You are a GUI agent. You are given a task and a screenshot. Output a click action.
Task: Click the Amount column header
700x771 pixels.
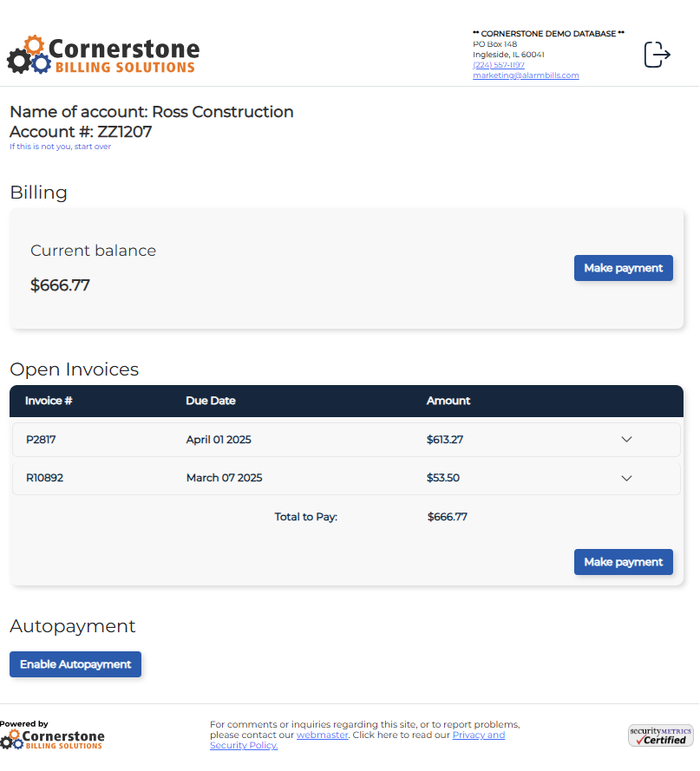coord(448,401)
